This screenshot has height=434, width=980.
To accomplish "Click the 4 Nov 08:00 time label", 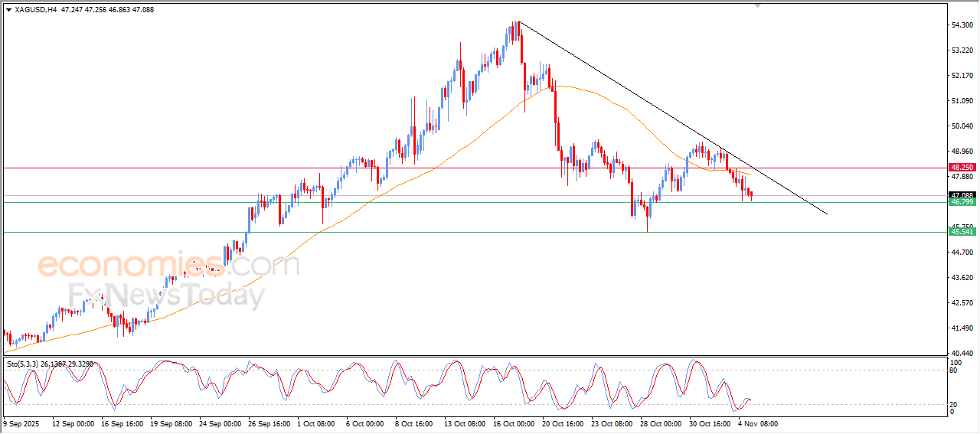I will [x=758, y=423].
